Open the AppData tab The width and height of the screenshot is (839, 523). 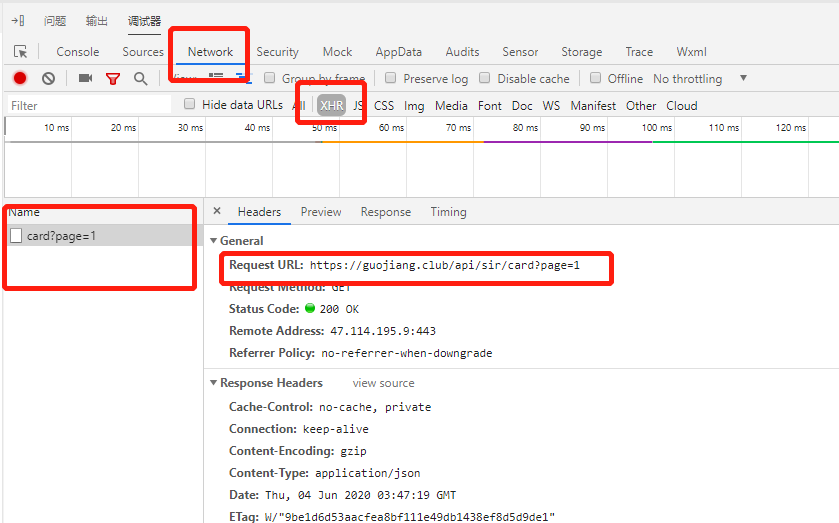pyautogui.click(x=399, y=52)
